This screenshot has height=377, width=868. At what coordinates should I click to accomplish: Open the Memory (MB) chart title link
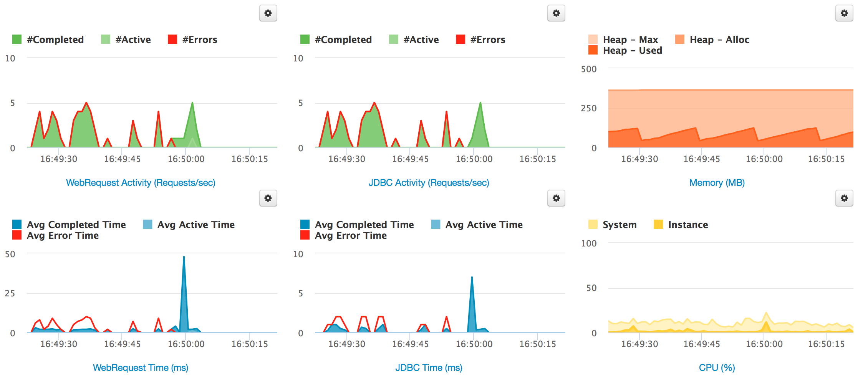pos(717,183)
